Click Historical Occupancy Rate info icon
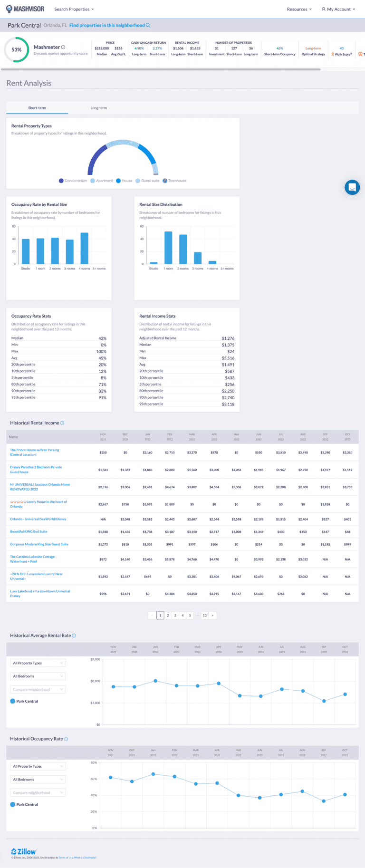This screenshot has height=868, width=365. 66,739
